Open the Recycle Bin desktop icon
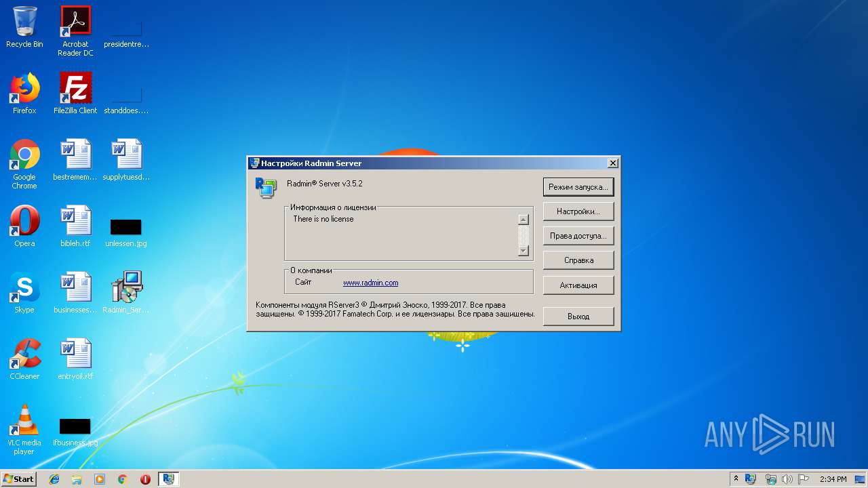 tap(24, 27)
